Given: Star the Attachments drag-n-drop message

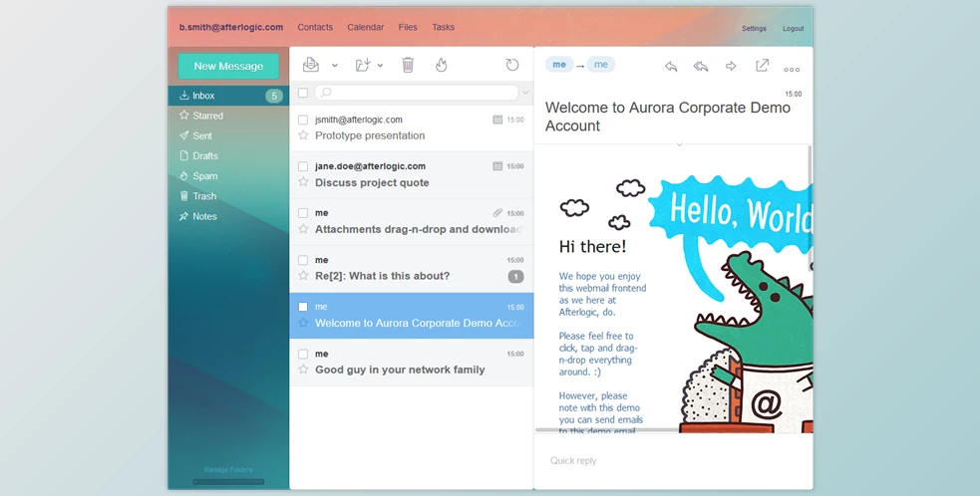Looking at the screenshot, I should [x=303, y=229].
